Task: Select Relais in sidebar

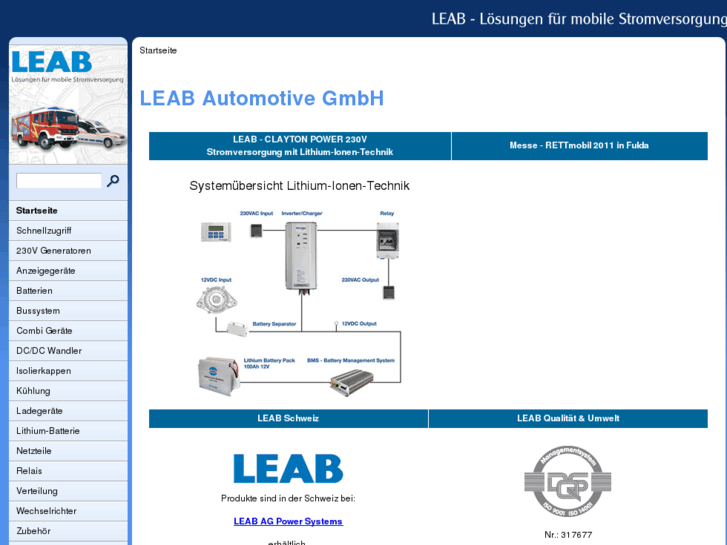Action: 68,470
